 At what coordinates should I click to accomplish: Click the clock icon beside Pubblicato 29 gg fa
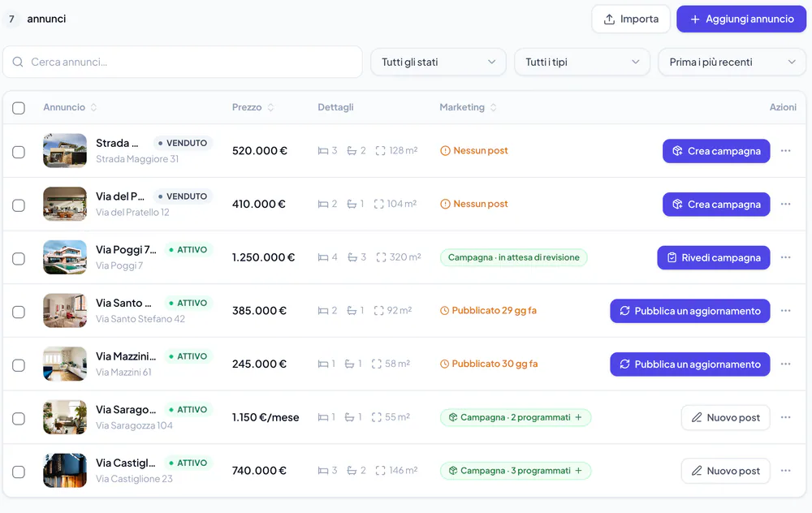click(x=444, y=311)
